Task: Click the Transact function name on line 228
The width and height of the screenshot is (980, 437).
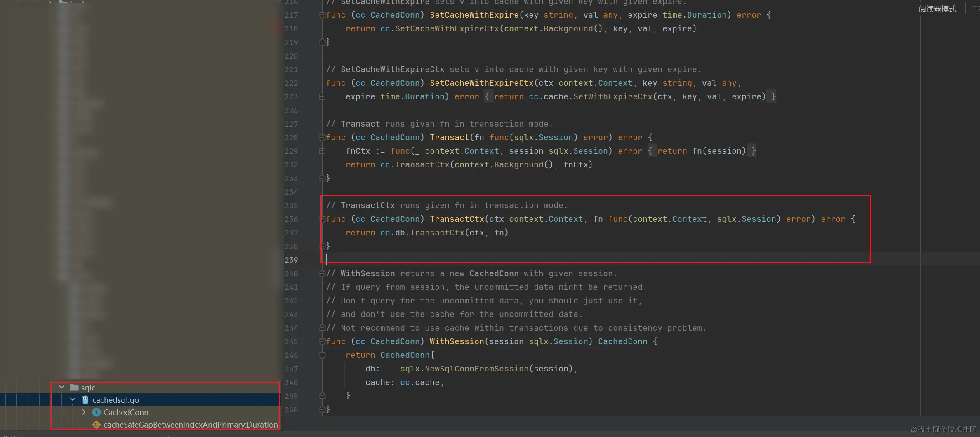Action: point(449,137)
